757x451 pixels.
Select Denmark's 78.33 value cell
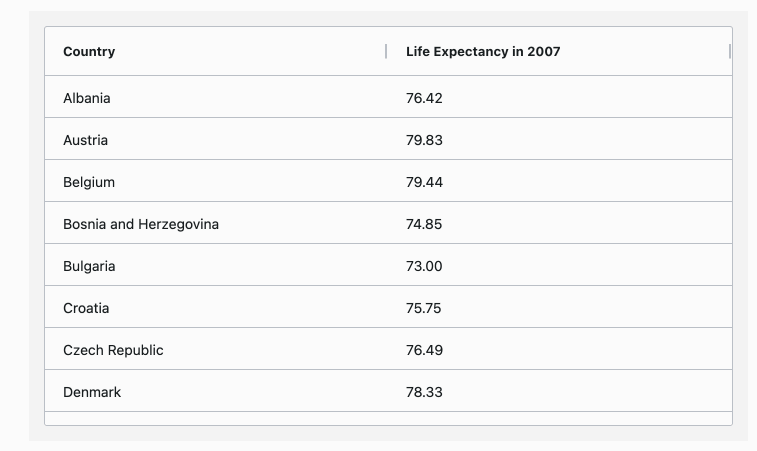[x=424, y=392]
